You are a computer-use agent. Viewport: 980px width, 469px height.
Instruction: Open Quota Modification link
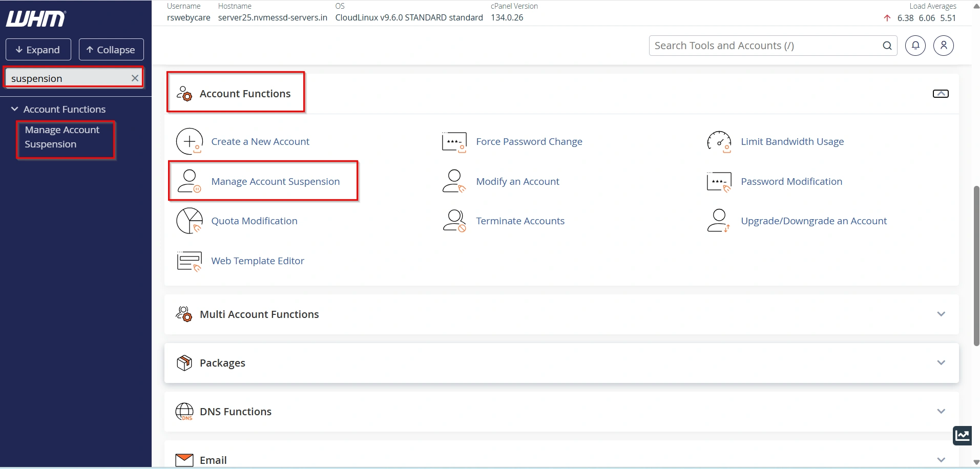254,221
